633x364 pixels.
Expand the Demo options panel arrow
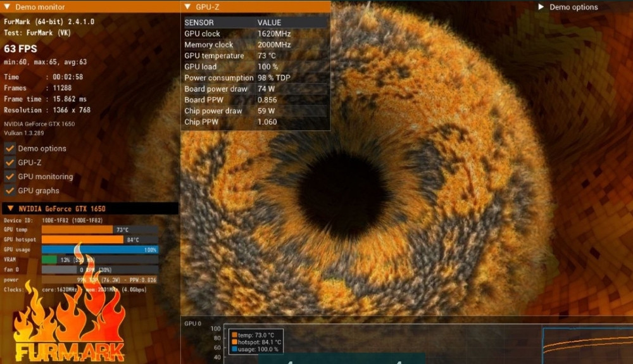(x=541, y=7)
